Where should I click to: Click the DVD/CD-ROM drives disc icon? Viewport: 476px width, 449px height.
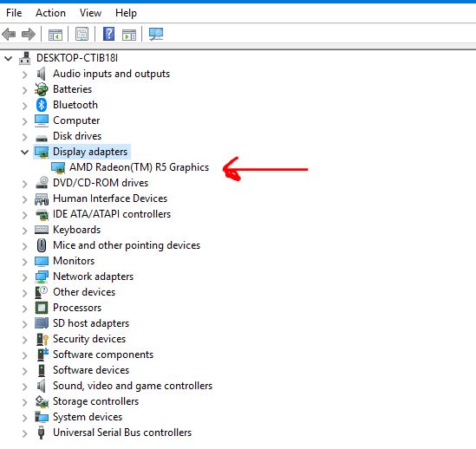point(42,182)
